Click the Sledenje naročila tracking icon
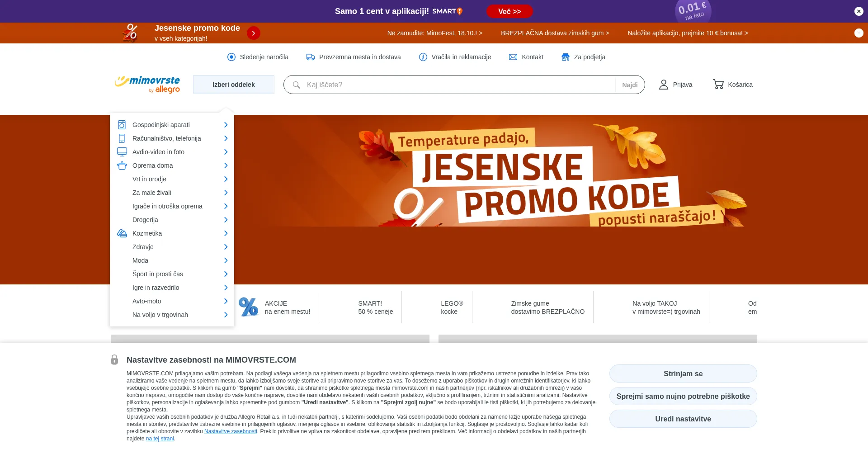Viewport: 868px width, 449px height. coord(231,57)
